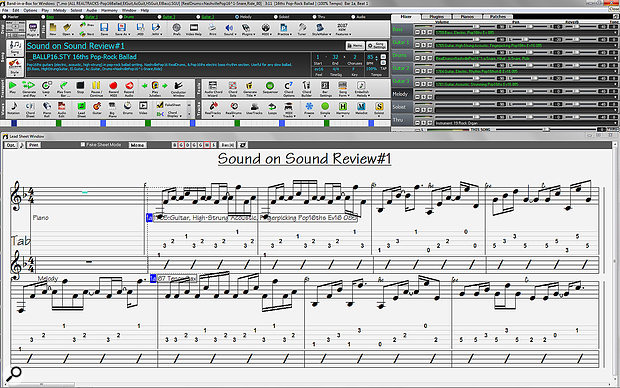
Task: Open the Window menu
Action: (x=129, y=10)
